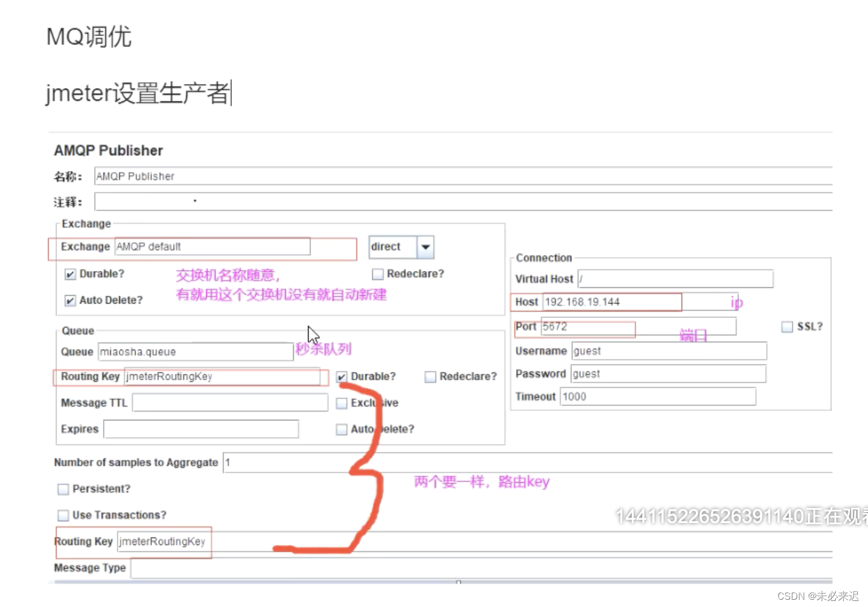Click the Queue field containing miaosha.queue

pos(196,351)
